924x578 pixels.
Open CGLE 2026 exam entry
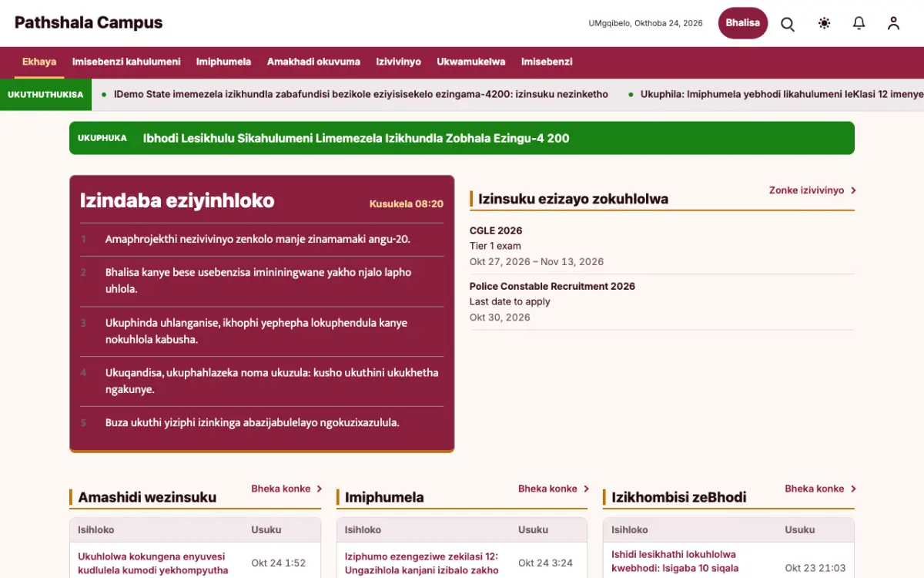662,246
